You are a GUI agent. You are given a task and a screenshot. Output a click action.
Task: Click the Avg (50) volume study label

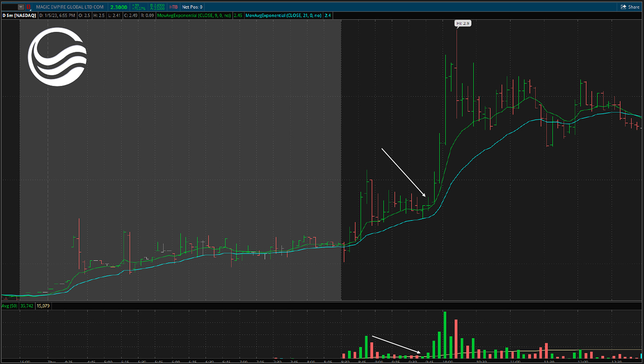click(9, 306)
